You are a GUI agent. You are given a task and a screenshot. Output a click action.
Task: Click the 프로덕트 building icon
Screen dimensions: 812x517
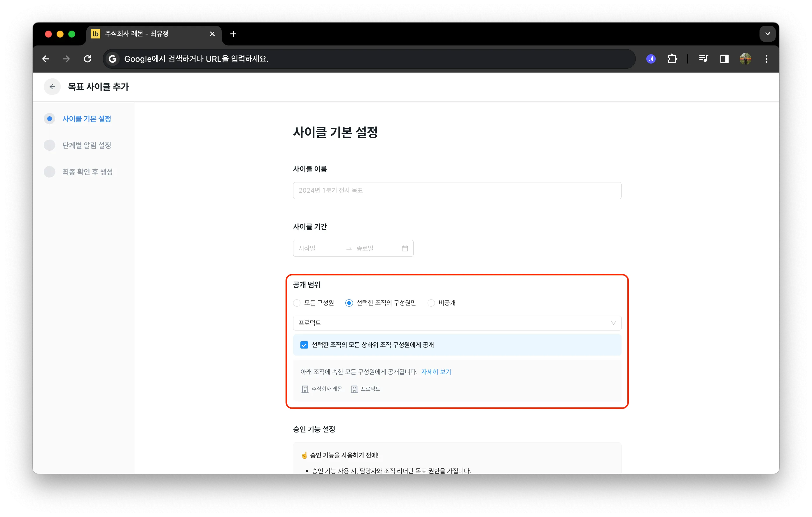354,389
